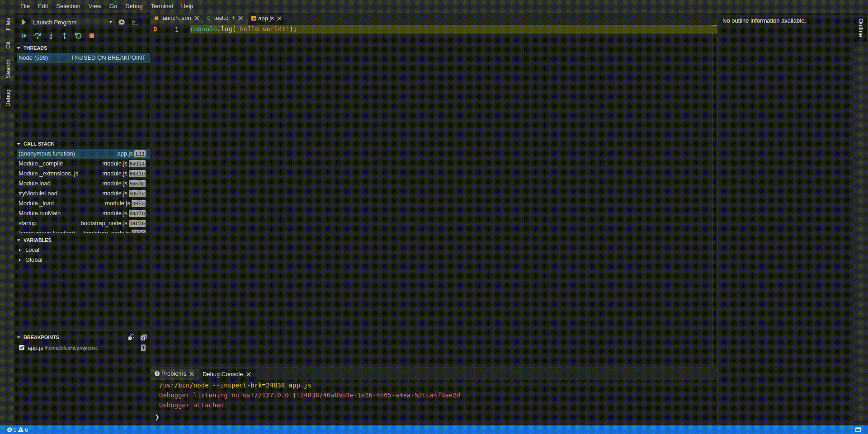Close the Debug Console tab
This screenshot has width=868, height=434.
click(249, 374)
